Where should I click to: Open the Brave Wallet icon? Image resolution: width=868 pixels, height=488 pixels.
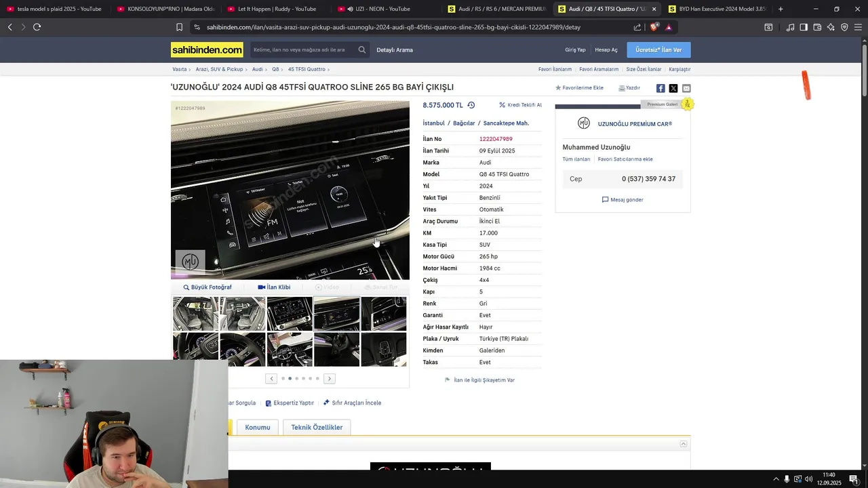(817, 27)
